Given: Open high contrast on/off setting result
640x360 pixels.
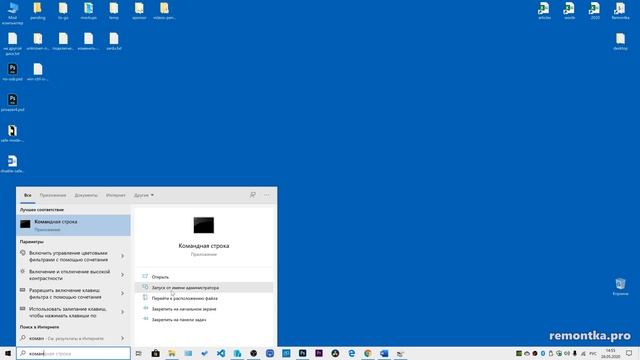Looking at the screenshot, I should coord(68,275).
